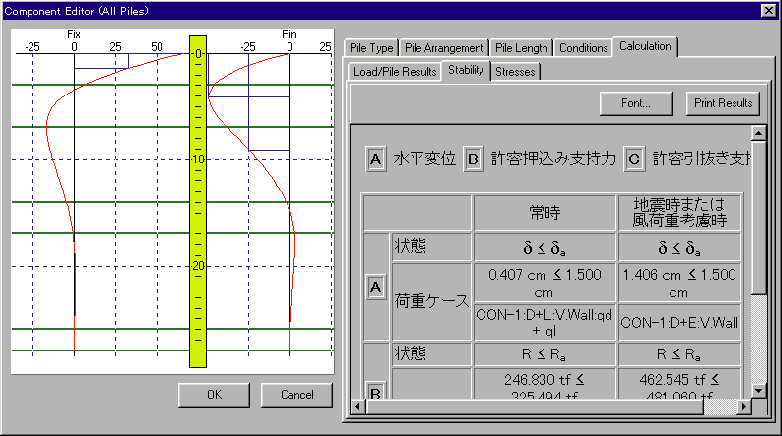Select the B row marker in results table
The image size is (782, 436).
(376, 390)
